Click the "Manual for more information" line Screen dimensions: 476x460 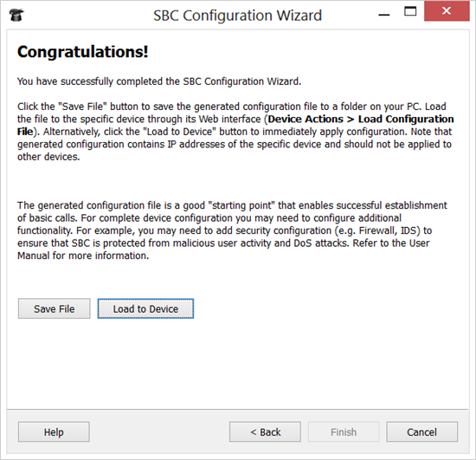pyautogui.click(x=83, y=256)
